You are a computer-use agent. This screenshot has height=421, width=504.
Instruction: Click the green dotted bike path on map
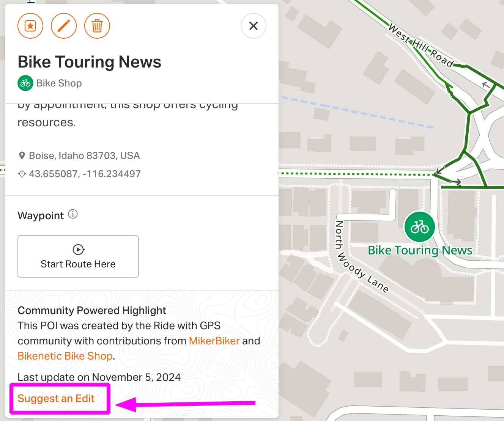(357, 174)
